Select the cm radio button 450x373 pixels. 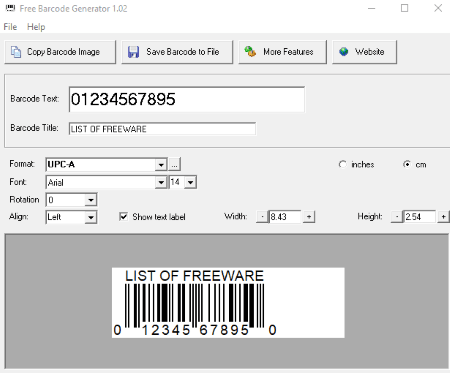click(407, 164)
